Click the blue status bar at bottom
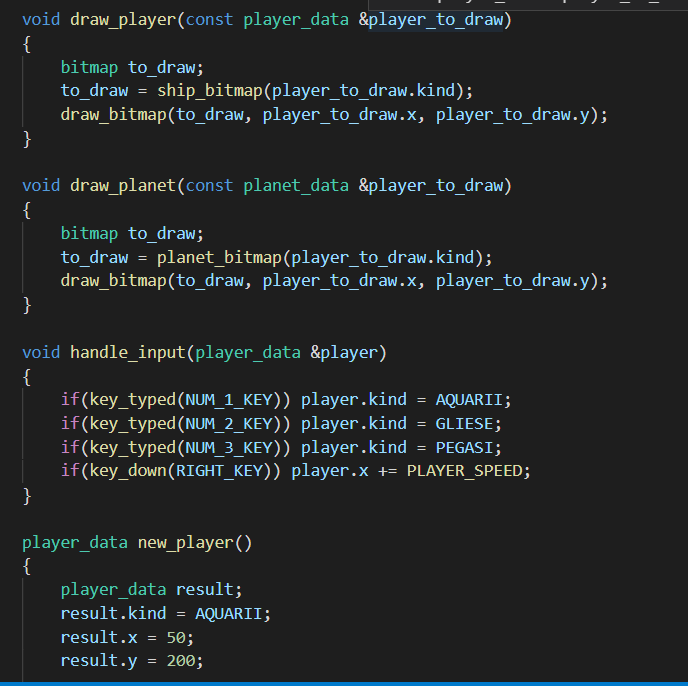Viewport: 688px width, 686px height. point(344,683)
